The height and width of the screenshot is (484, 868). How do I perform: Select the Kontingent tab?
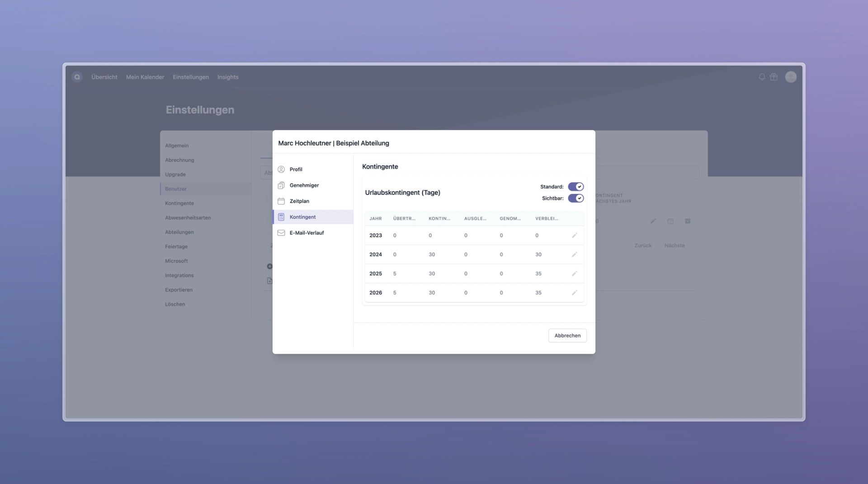(x=313, y=217)
